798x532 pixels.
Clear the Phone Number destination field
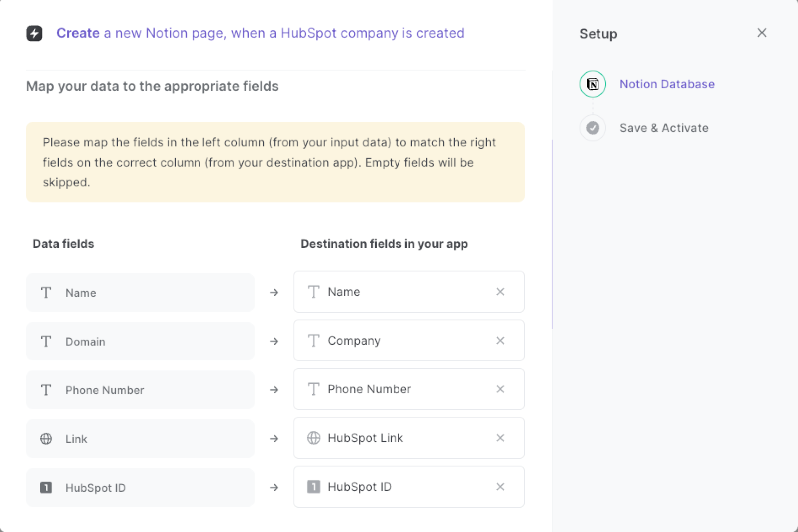click(x=500, y=389)
